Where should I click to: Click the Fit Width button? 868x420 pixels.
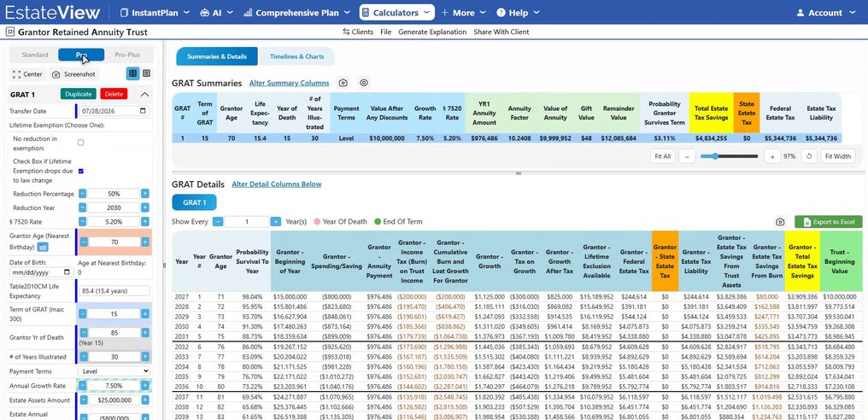(x=837, y=156)
